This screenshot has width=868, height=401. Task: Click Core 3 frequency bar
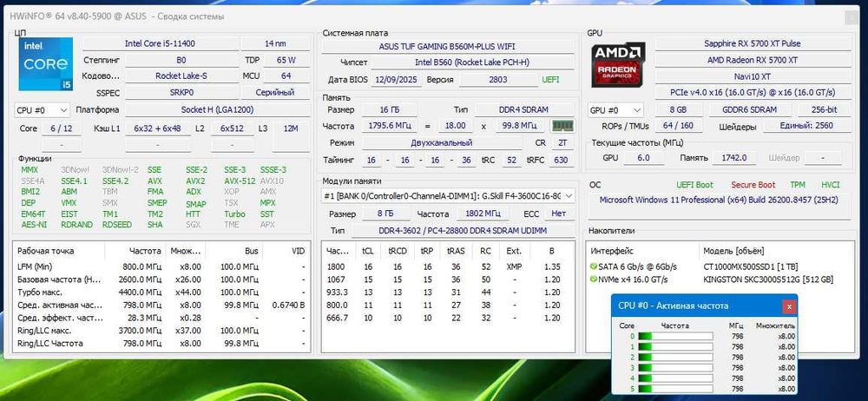tap(675, 368)
